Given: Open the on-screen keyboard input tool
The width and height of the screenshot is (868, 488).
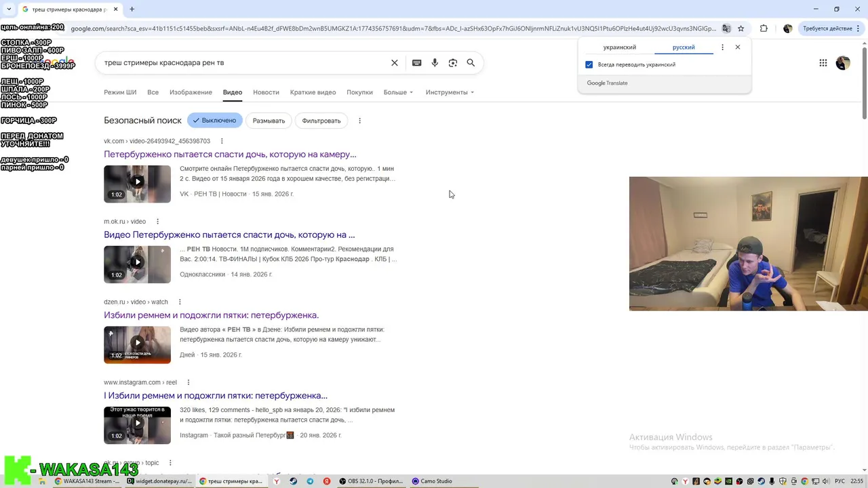Looking at the screenshot, I should (416, 62).
